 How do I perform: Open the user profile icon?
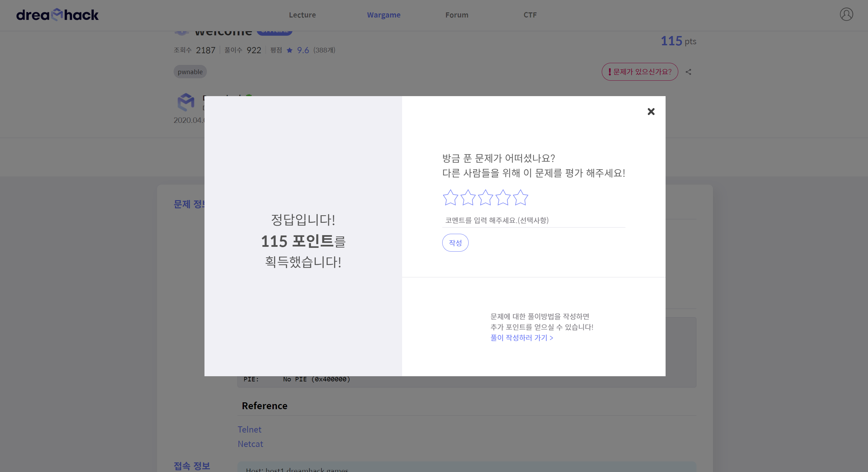(846, 14)
